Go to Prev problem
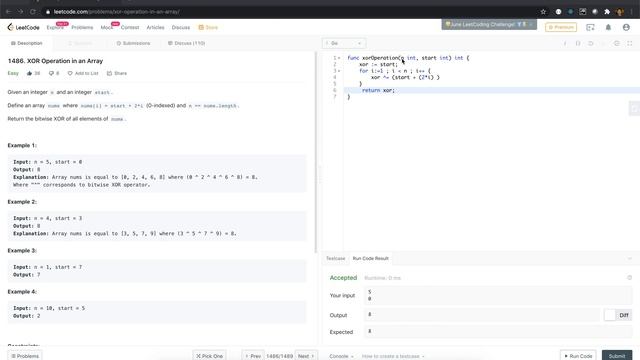This screenshot has height=360, width=640. [253, 356]
